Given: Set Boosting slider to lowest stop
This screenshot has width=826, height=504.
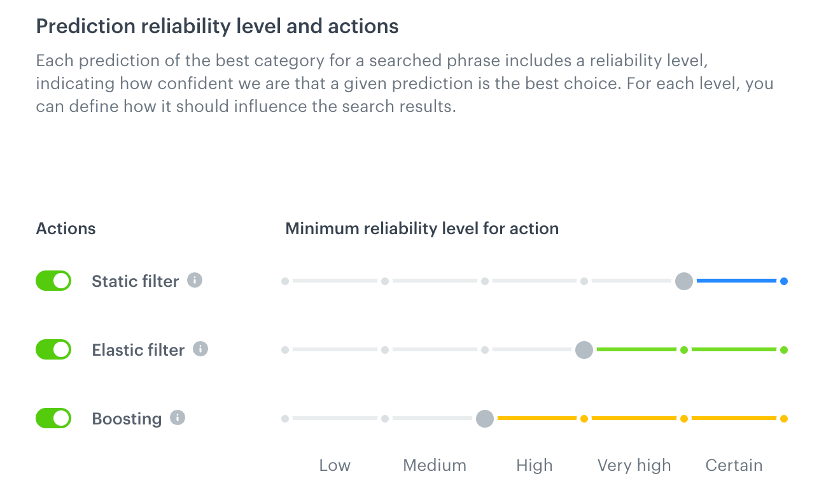Looking at the screenshot, I should click(x=285, y=419).
